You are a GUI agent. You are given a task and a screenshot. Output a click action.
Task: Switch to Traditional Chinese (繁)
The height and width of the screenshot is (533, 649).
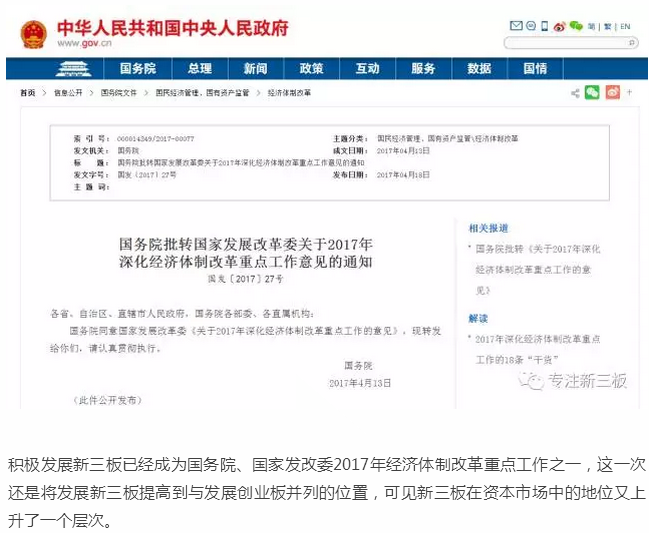pyautogui.click(x=608, y=26)
